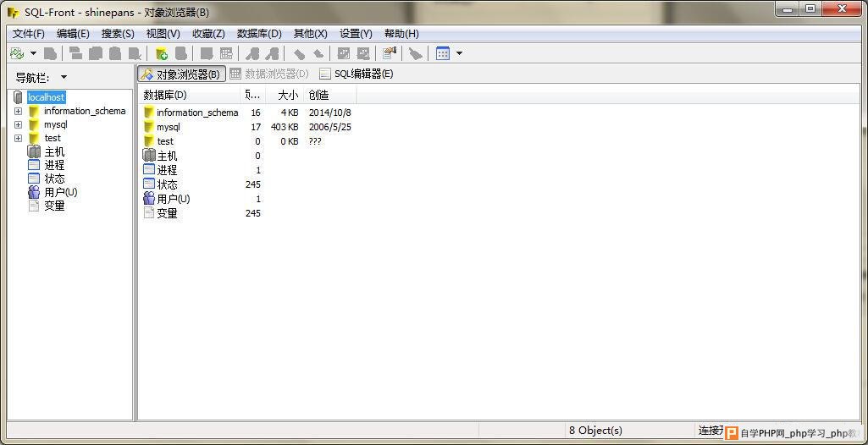Select 进程 in navigation tree
This screenshot has width=868, height=445.
[x=54, y=165]
